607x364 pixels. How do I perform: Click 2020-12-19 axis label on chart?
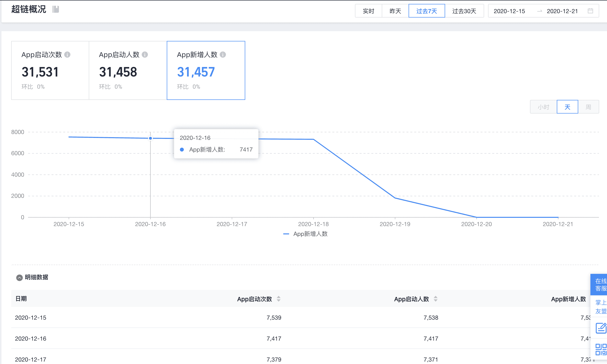pyautogui.click(x=395, y=224)
